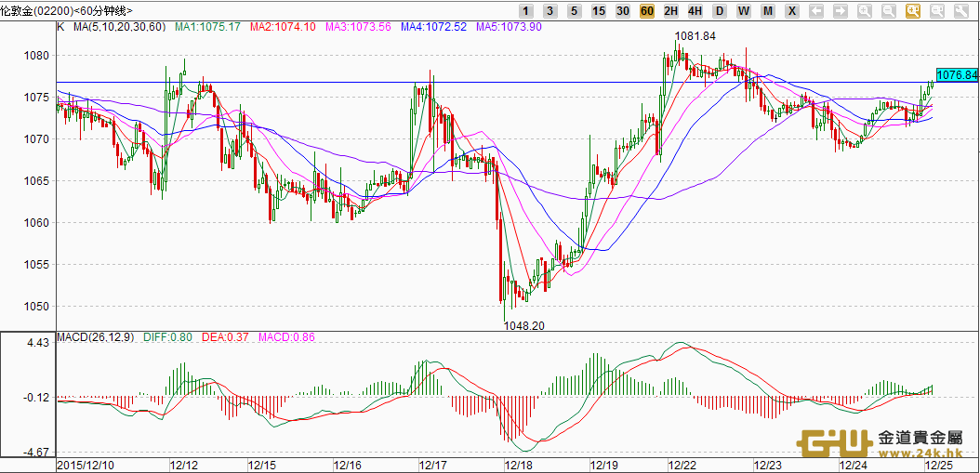980x473 pixels.
Task: Click the zoom out magnifier icon
Action: point(888,11)
